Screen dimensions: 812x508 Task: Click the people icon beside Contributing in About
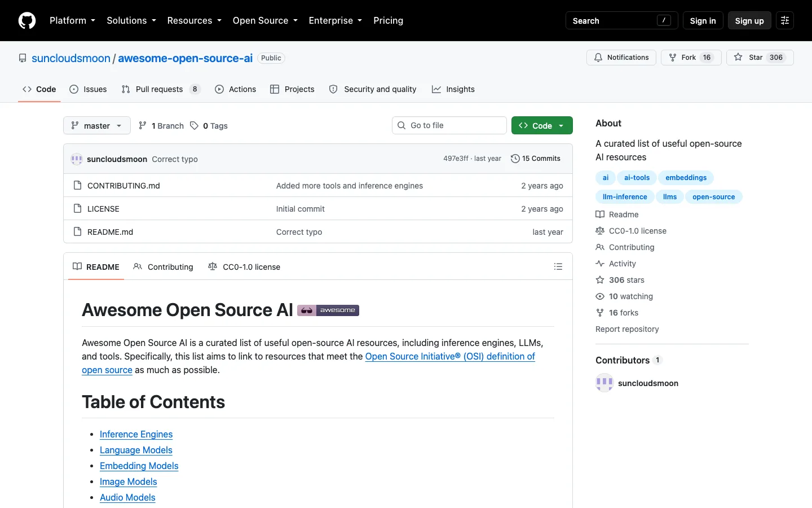click(600, 247)
